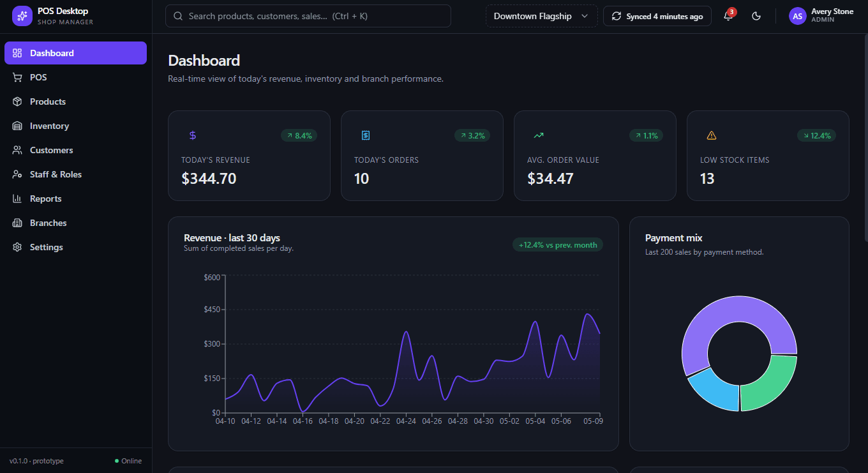Click the Payment mix heading

pos(673,237)
